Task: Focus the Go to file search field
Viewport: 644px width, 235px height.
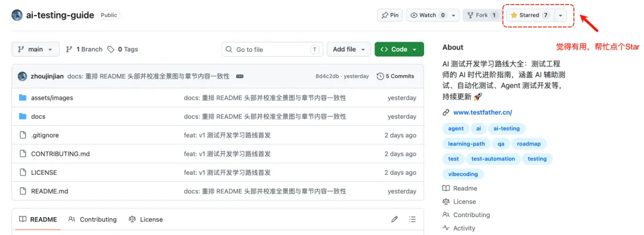Action: pyautogui.click(x=273, y=50)
